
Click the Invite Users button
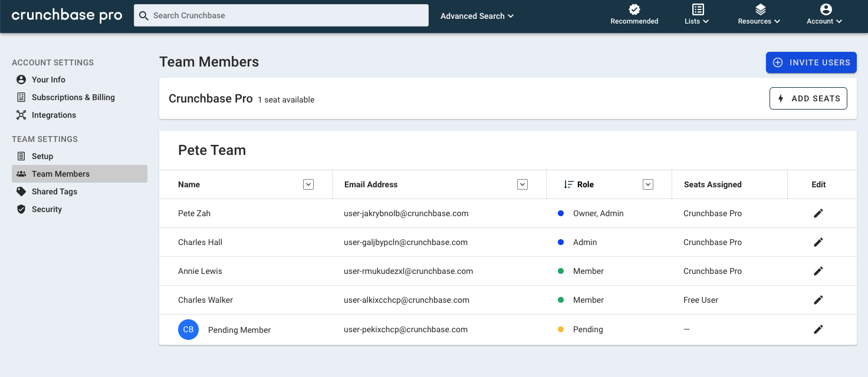click(x=811, y=62)
